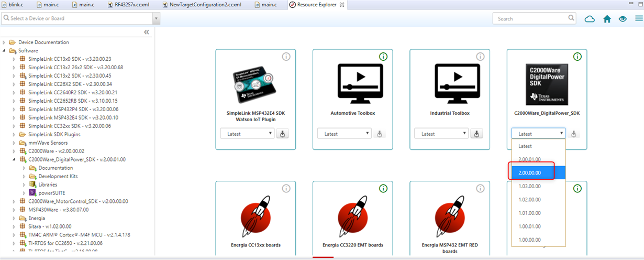
Task: Download SimpleLink MSP432E4 SDK Watson IoT Plugin
Action: click(283, 134)
